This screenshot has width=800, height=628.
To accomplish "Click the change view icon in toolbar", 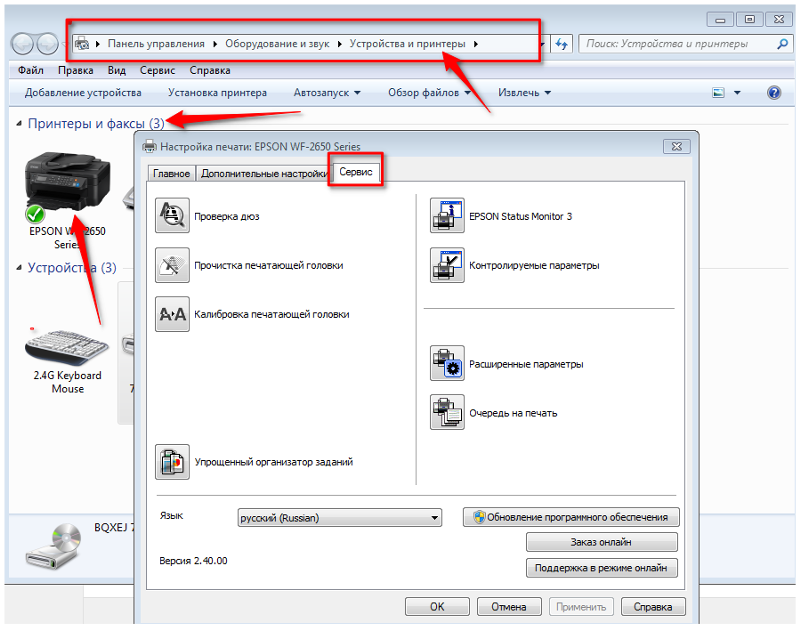I will click(x=718, y=92).
